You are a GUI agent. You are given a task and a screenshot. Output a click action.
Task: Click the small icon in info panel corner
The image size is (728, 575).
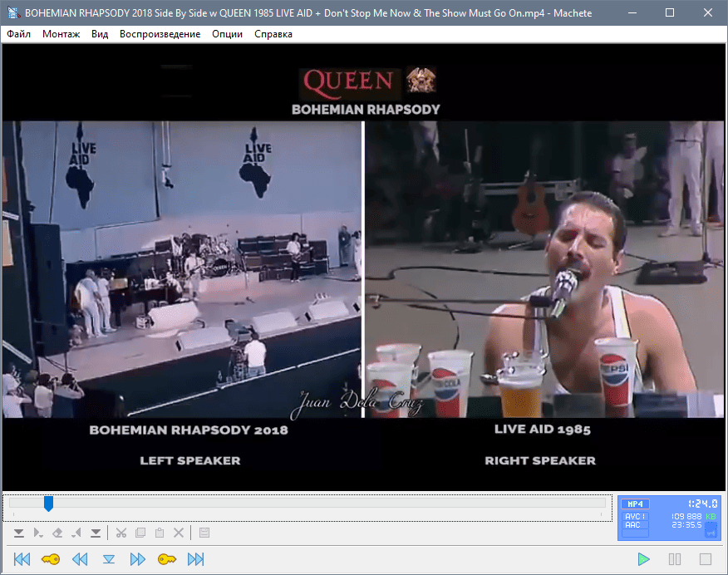pyautogui.click(x=711, y=530)
